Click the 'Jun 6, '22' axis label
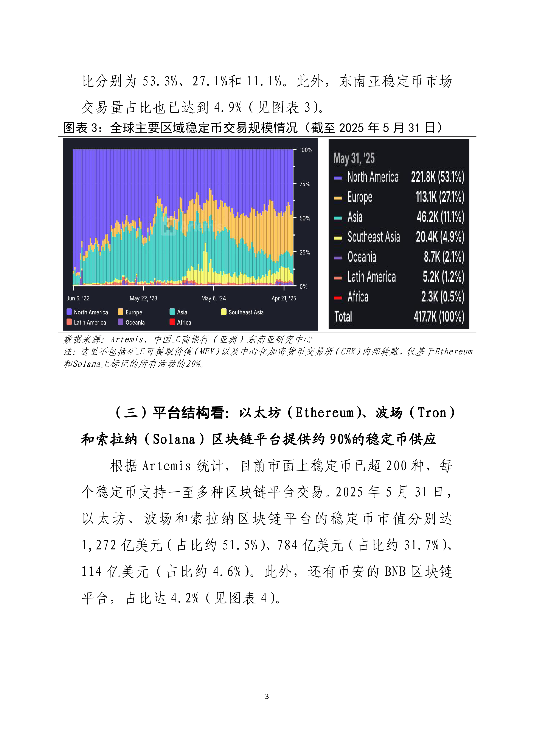 [78, 298]
